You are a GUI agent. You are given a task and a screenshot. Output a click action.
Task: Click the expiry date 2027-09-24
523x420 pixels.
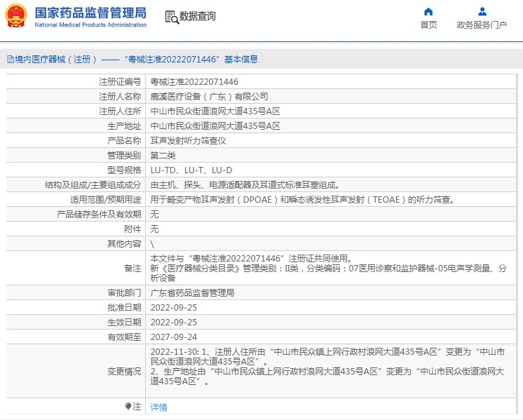tap(174, 337)
